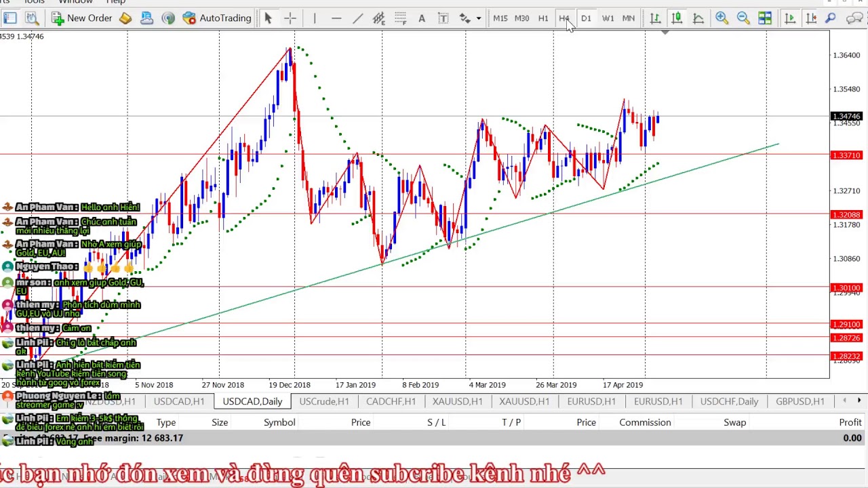Select the text label tool
This screenshot has width=868, height=488.
(443, 18)
